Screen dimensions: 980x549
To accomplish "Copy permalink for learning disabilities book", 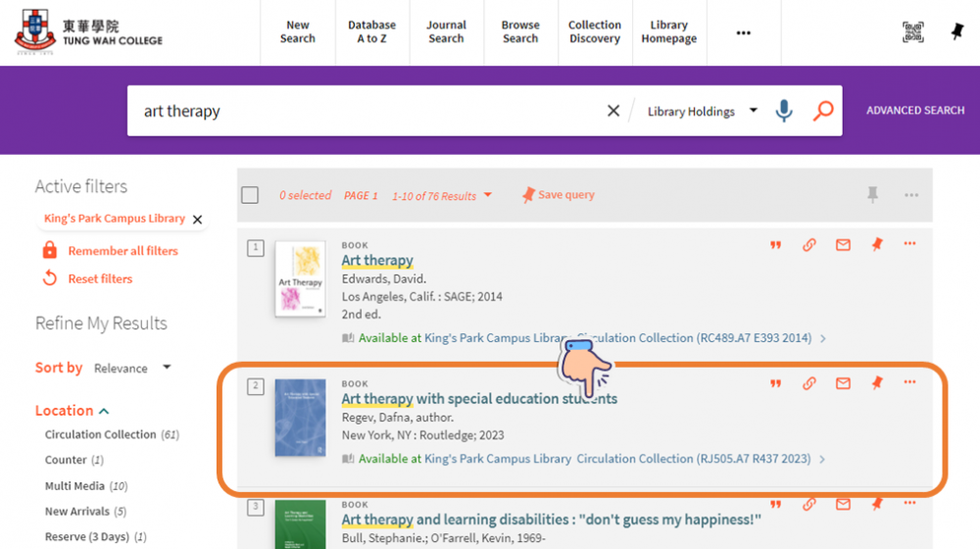I will [809, 504].
